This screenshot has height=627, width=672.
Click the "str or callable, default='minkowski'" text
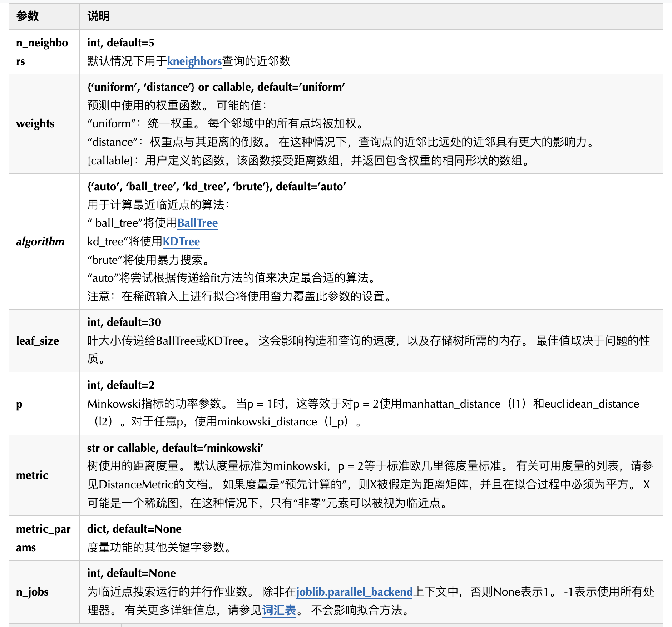tap(175, 448)
